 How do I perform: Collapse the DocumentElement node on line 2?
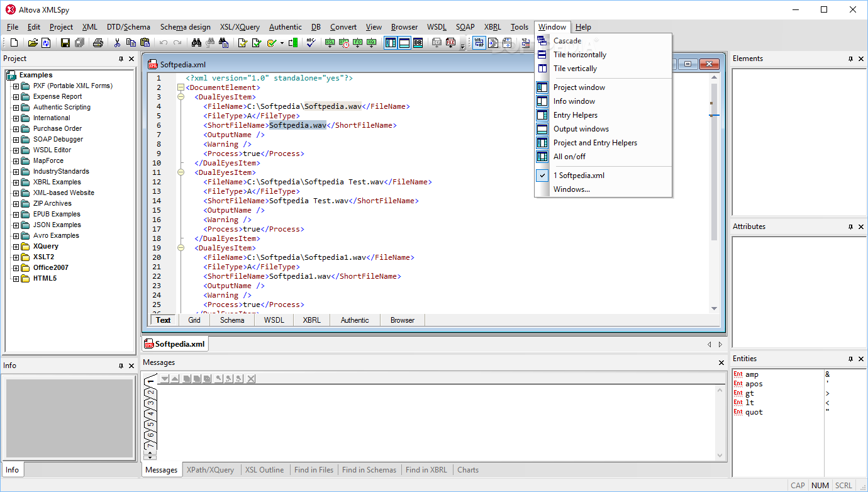pos(181,87)
